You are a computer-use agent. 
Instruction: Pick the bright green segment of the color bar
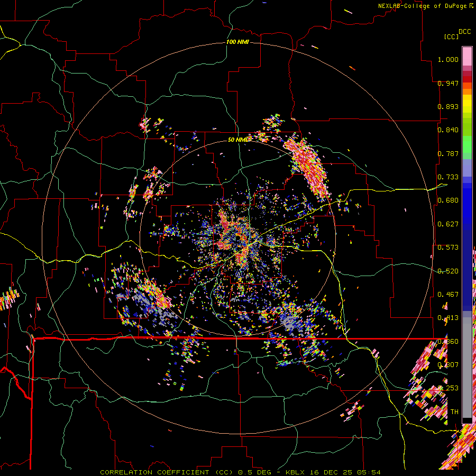coord(467,144)
